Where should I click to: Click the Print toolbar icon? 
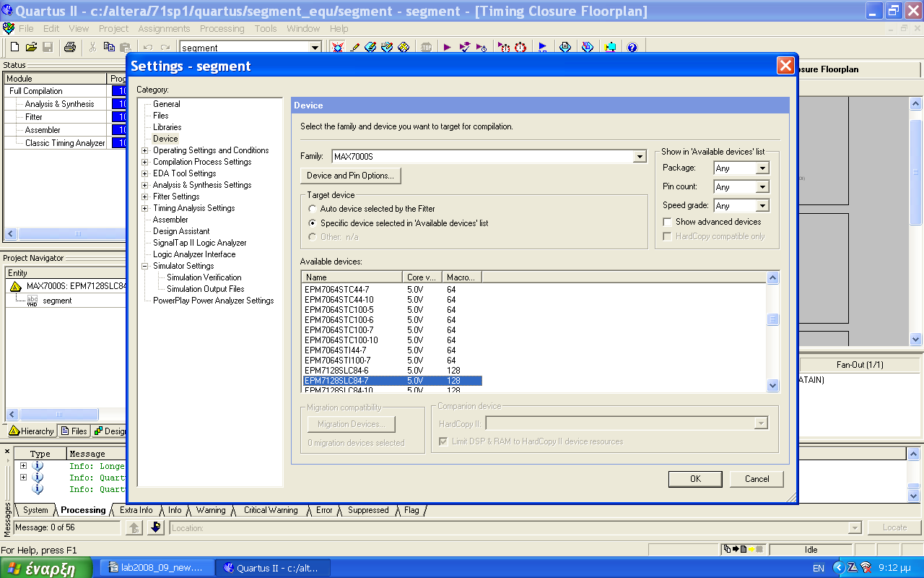click(x=70, y=47)
